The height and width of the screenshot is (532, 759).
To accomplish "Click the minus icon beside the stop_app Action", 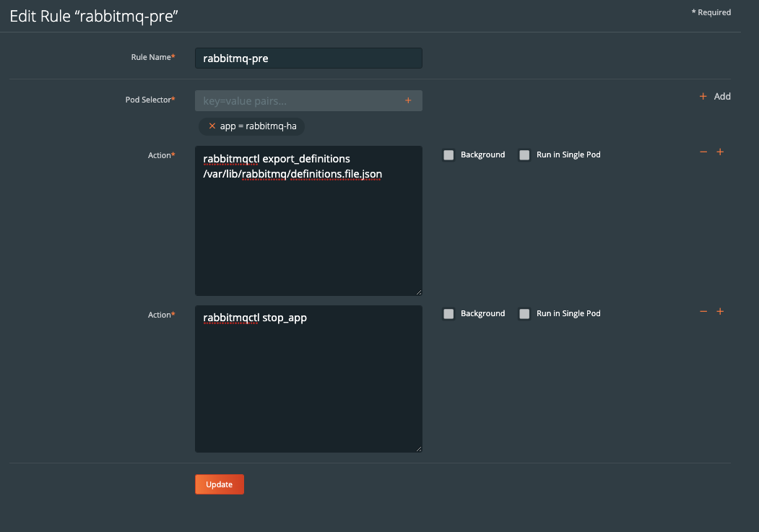I will click(703, 311).
